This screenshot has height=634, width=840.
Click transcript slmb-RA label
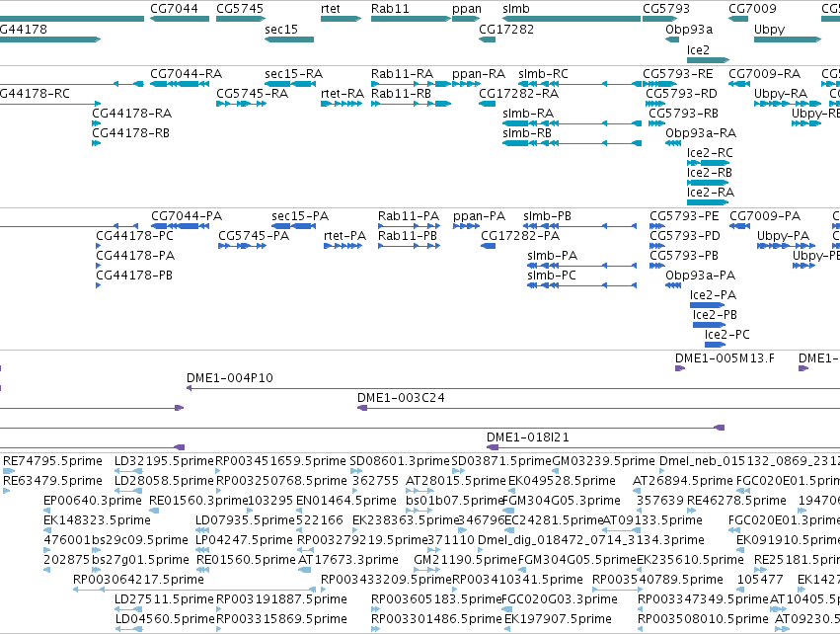click(528, 114)
